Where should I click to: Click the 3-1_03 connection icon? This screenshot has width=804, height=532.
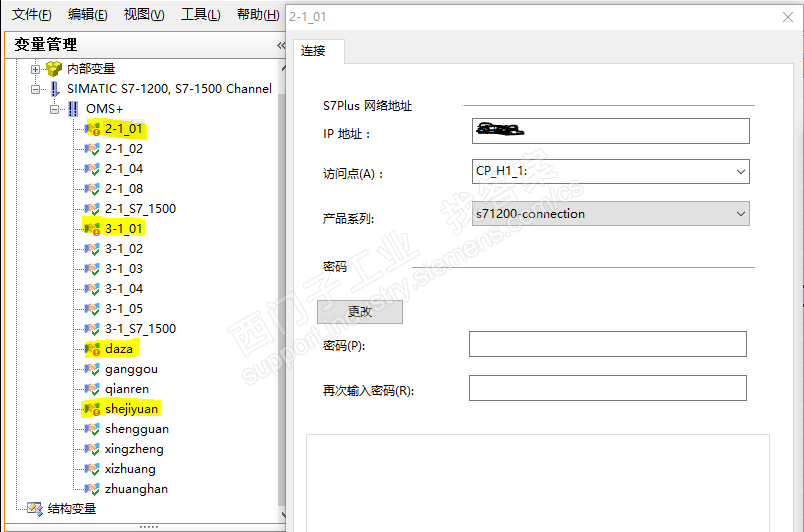92,269
